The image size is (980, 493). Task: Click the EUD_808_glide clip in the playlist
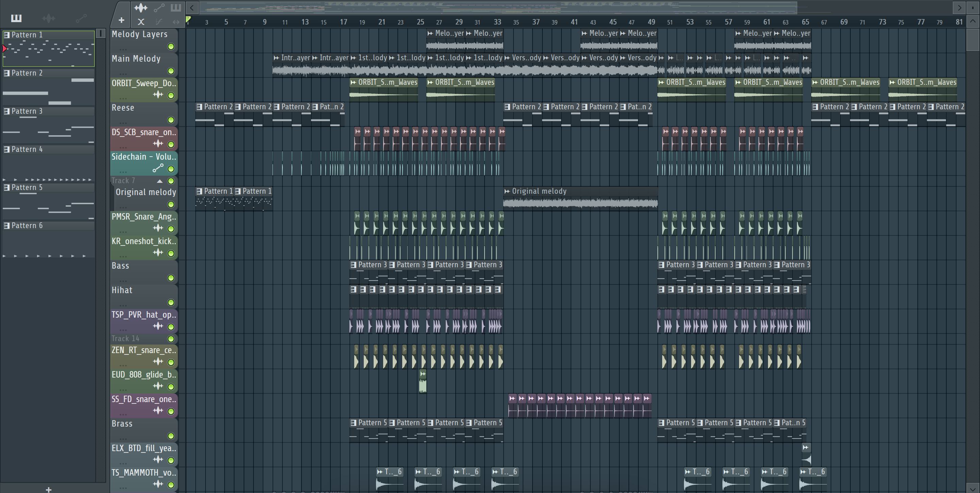click(x=422, y=381)
